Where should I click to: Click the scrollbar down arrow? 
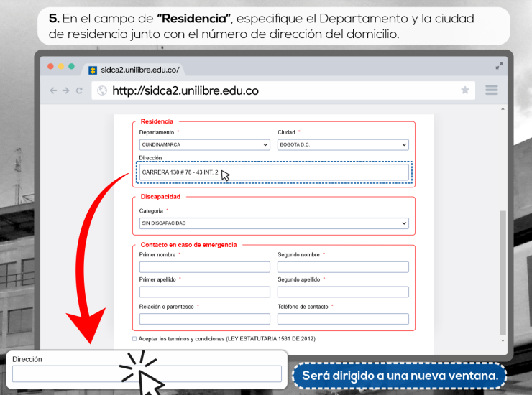click(503, 340)
